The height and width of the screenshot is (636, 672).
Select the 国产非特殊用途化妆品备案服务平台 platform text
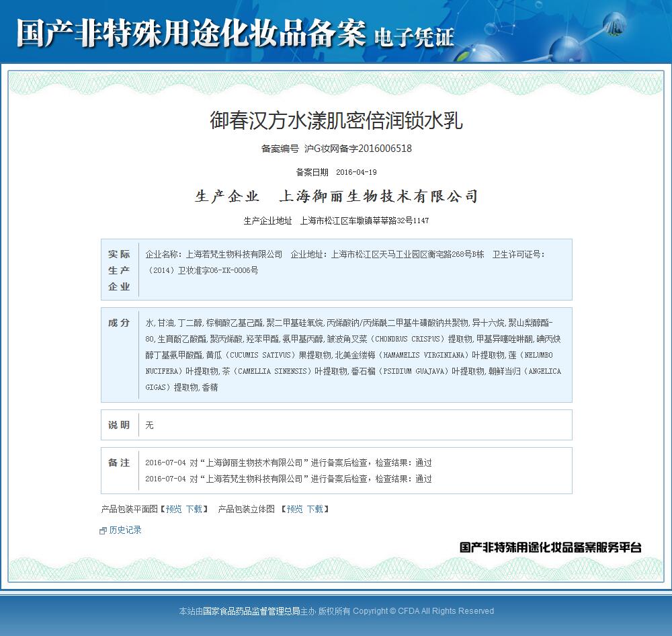[550, 547]
